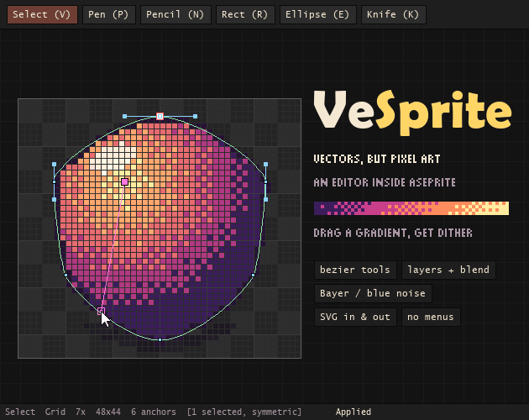Click "DRAG A GRADIENT, GET DITHER" text
Image resolution: width=529 pixels, height=420 pixels.
[393, 233]
